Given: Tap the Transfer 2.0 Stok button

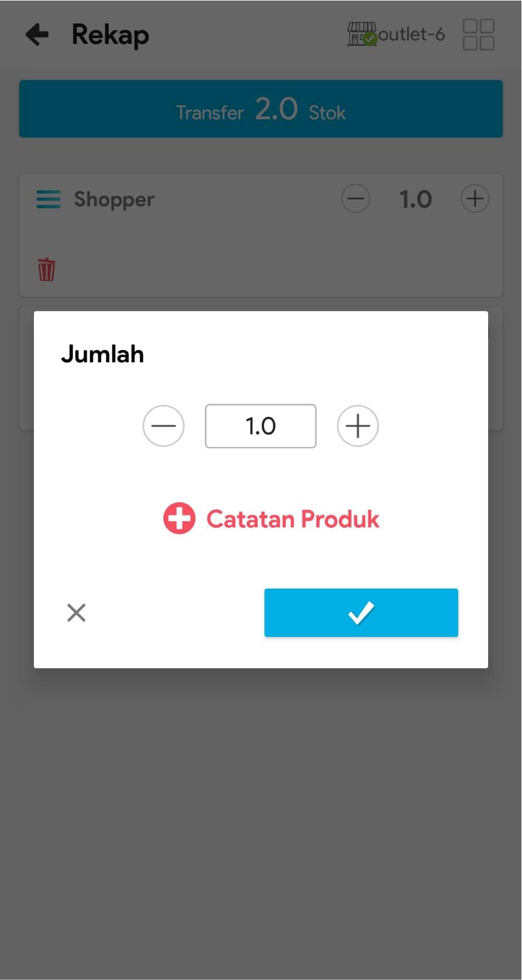Looking at the screenshot, I should click(x=261, y=109).
